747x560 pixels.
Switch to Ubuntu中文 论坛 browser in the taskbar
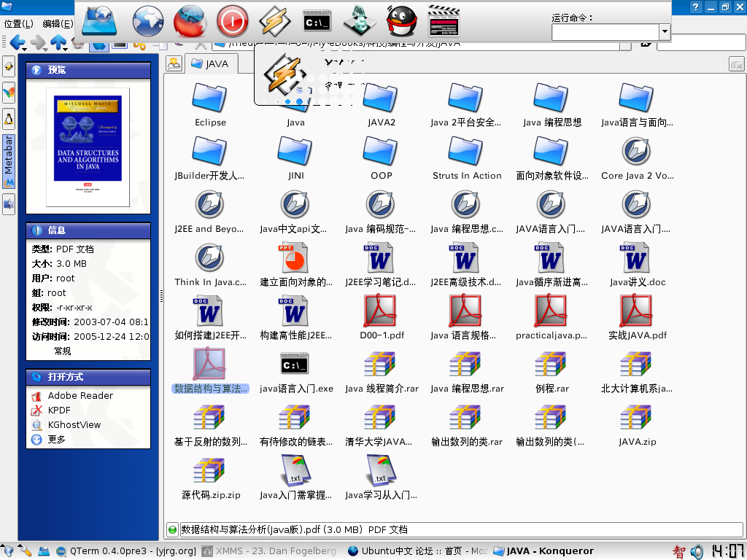click(418, 551)
